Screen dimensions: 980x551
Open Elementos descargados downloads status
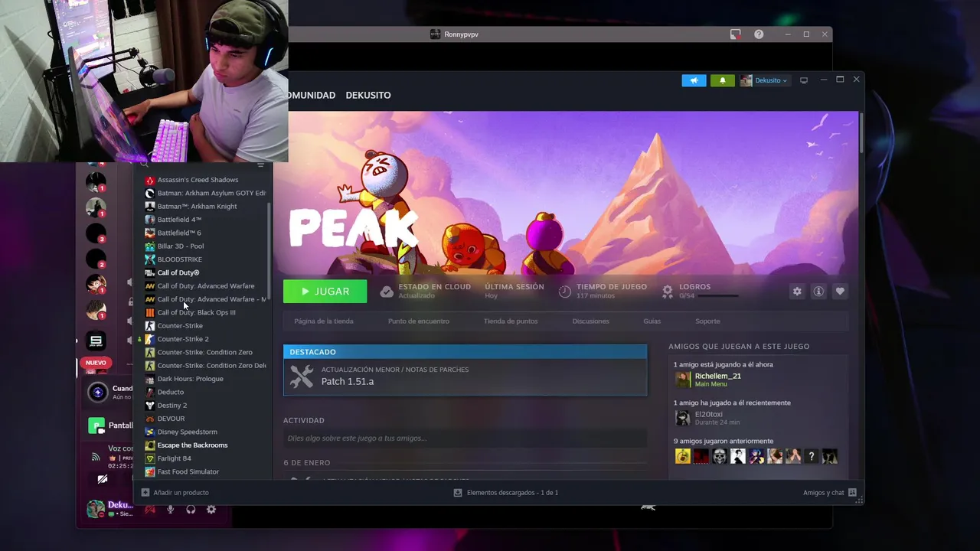click(x=506, y=493)
